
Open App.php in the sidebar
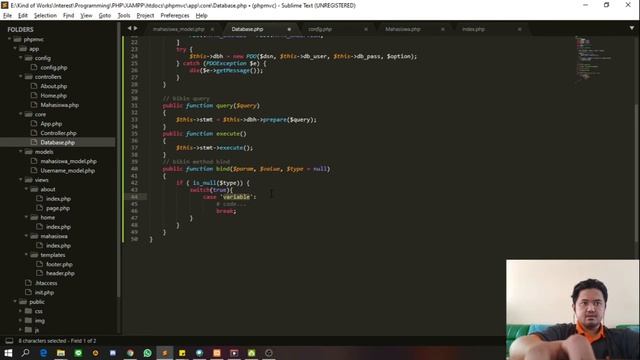pos(51,124)
